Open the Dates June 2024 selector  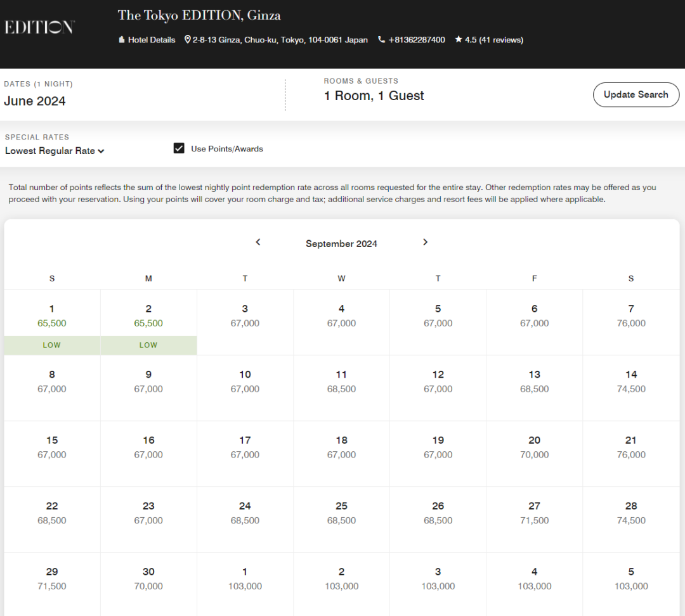[35, 101]
